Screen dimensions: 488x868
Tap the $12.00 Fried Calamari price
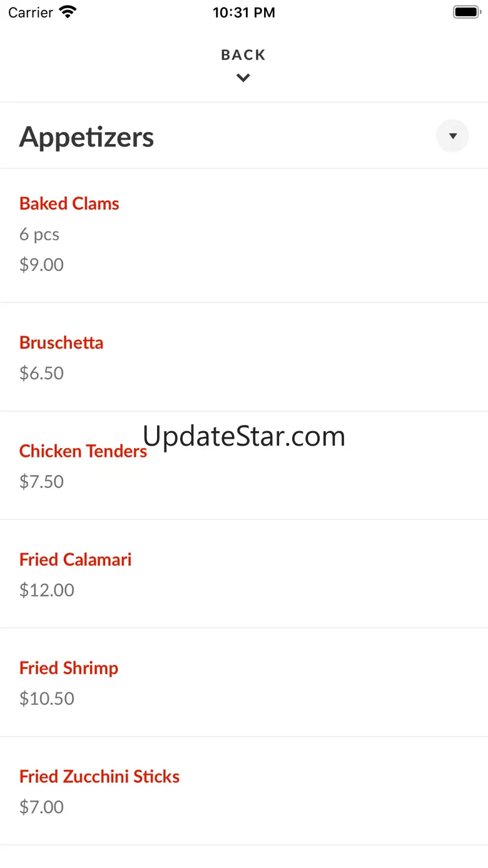[x=47, y=590]
